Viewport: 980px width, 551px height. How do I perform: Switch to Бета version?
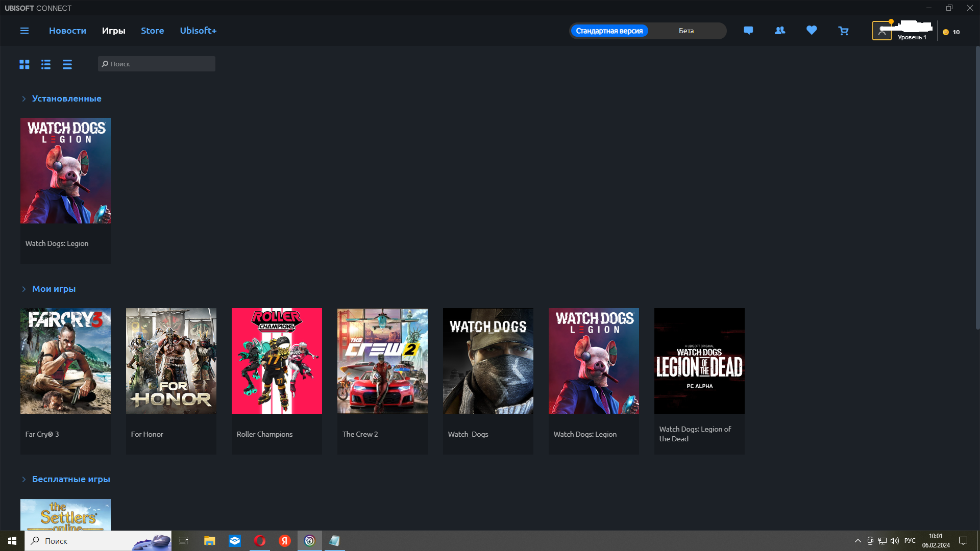pos(686,31)
